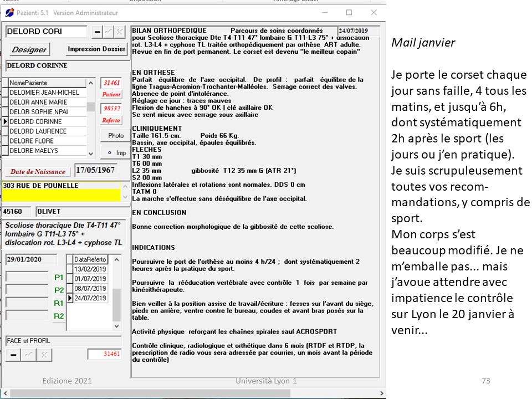Screen dimensions: 532x399
Task: Click the bottom check mark button under FACE et PROFIL
Action: pyautogui.click(x=29, y=355)
